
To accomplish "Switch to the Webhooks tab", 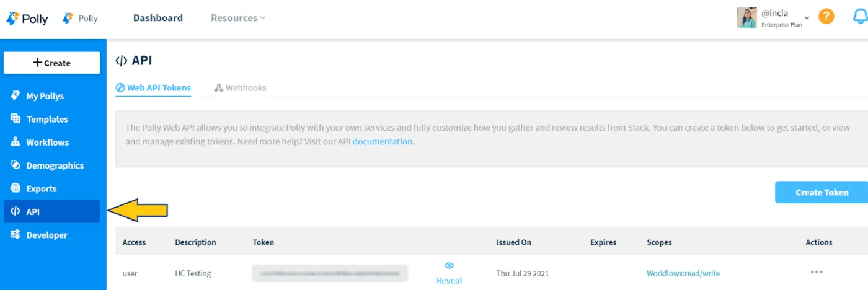I will (240, 88).
